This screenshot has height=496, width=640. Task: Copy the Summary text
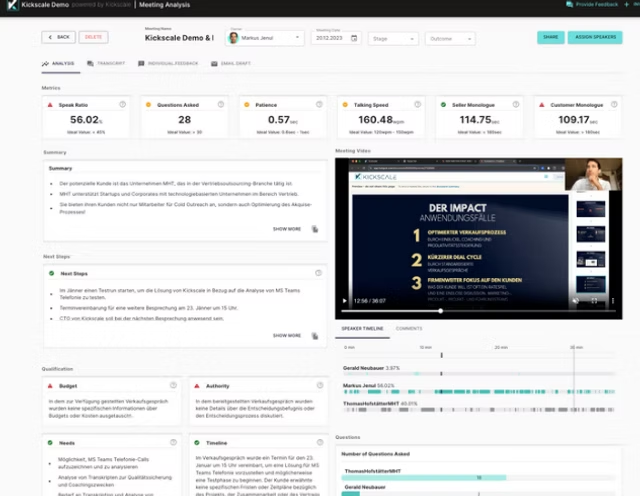coord(315,229)
